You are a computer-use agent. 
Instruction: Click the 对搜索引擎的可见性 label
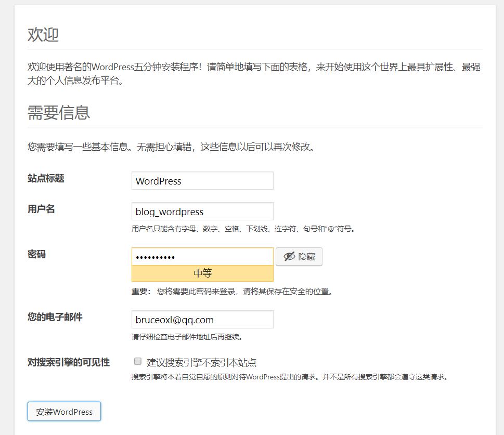pyautogui.click(x=69, y=362)
